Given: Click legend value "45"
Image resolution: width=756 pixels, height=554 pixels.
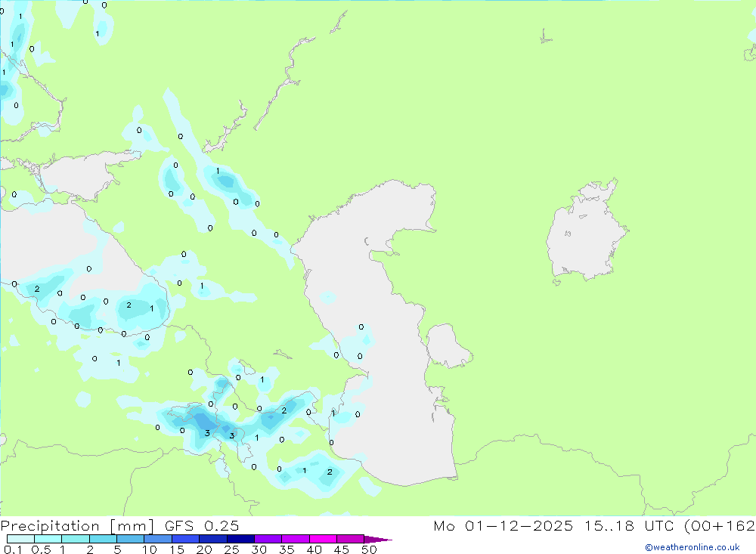Looking at the screenshot, I should [342, 549].
